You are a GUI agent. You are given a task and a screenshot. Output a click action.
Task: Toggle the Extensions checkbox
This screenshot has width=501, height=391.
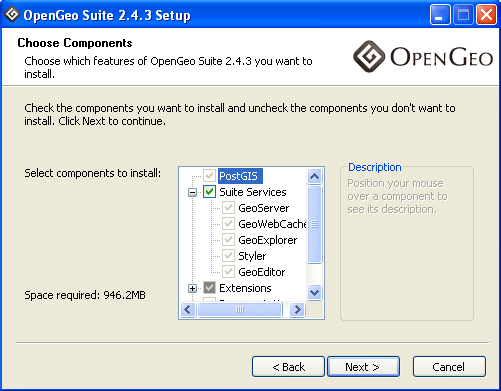click(x=209, y=288)
